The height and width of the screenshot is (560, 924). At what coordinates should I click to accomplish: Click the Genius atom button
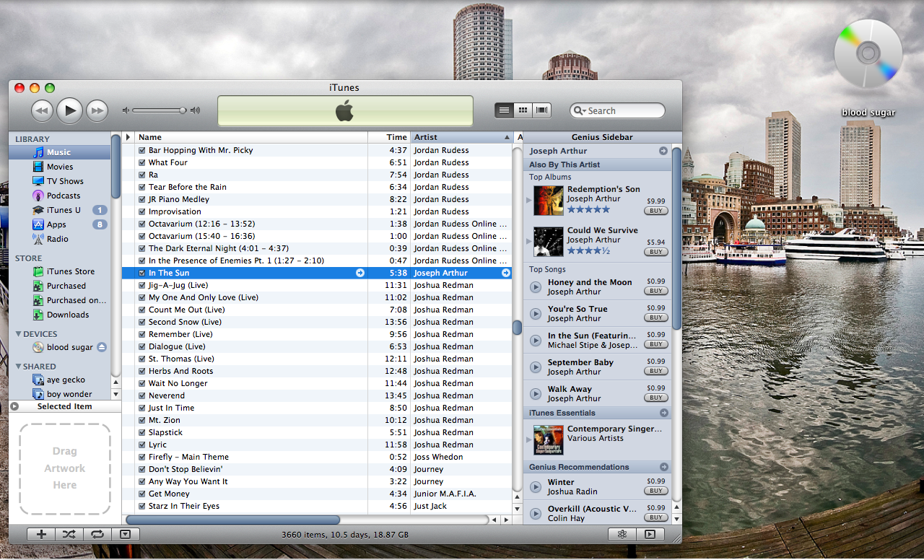click(x=621, y=534)
